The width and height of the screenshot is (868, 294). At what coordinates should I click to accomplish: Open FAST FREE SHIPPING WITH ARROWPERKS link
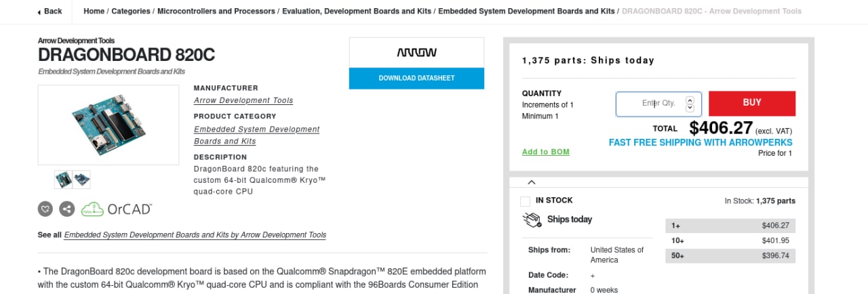click(x=701, y=142)
